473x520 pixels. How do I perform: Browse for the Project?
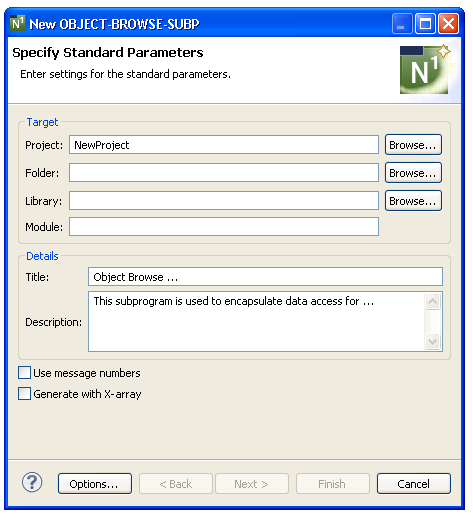pyautogui.click(x=413, y=145)
